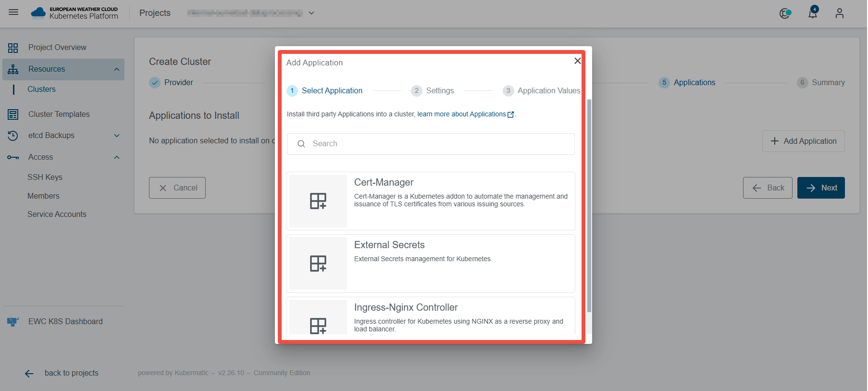Screen dimensions: 868x391
Task: Select the Select Application step
Action: tap(324, 91)
